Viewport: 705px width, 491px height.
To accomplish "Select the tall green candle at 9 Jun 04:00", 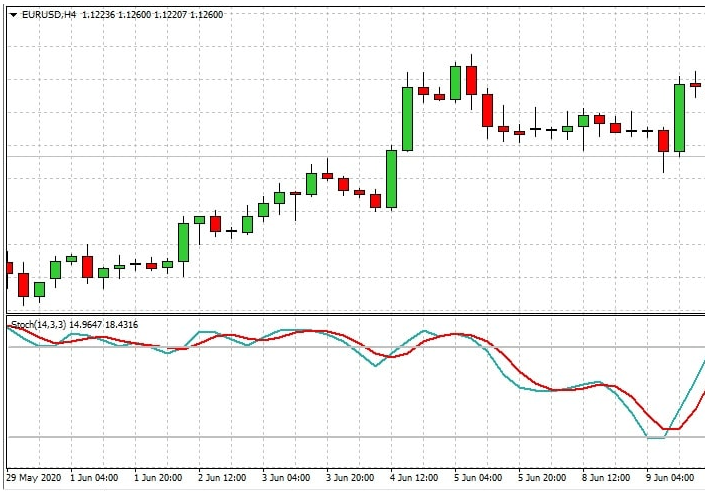I will pyautogui.click(x=680, y=117).
